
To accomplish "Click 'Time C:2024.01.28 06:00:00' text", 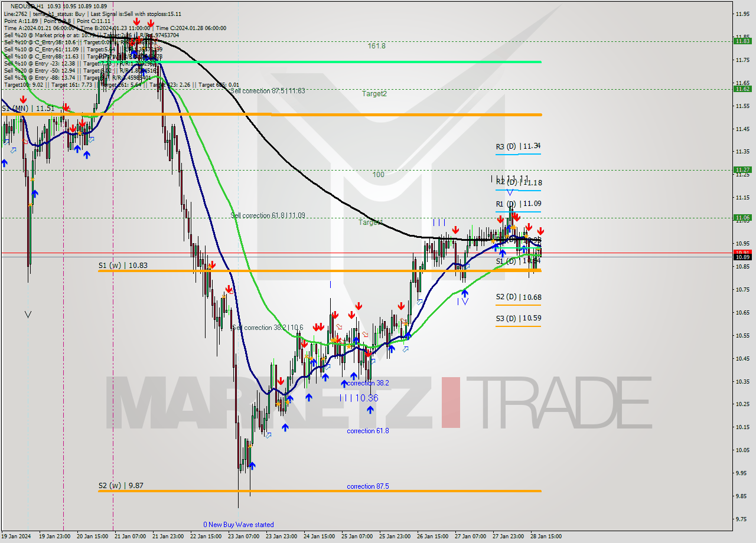I will point(192,28).
